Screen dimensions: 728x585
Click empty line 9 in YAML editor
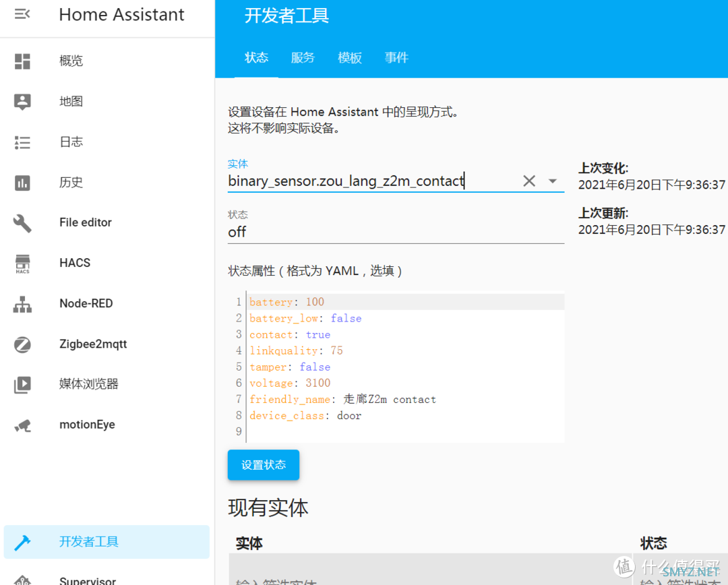point(406,431)
